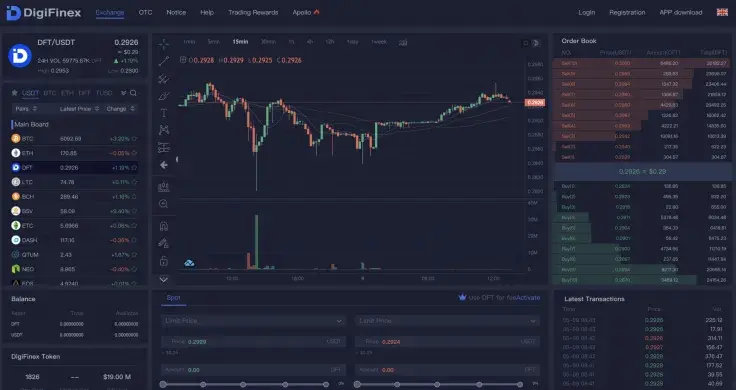Click the buy Amount input field

[253, 370]
